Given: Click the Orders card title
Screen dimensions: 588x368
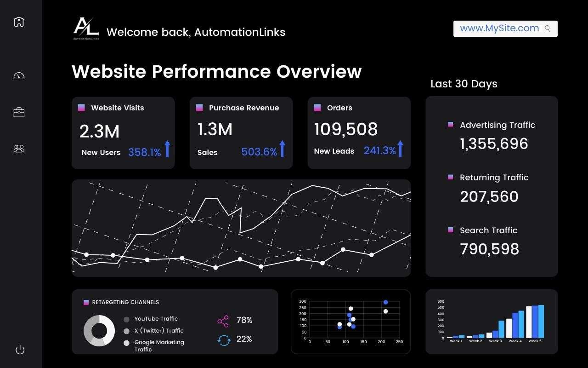Looking at the screenshot, I should pyautogui.click(x=339, y=108).
